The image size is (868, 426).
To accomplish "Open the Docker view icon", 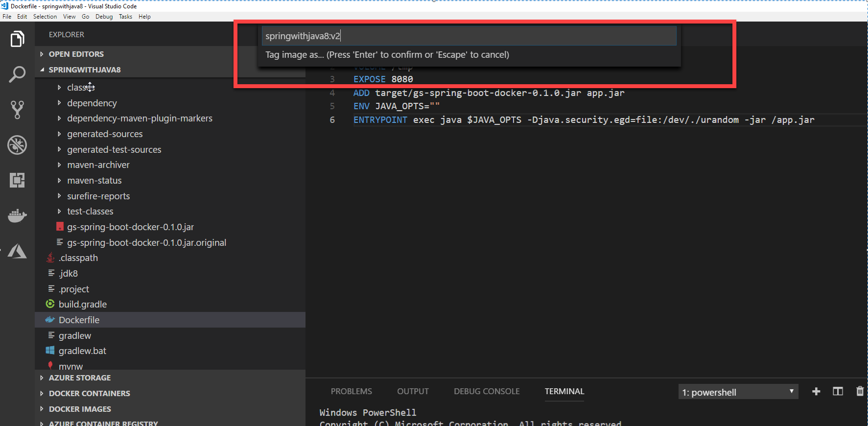I will point(17,215).
